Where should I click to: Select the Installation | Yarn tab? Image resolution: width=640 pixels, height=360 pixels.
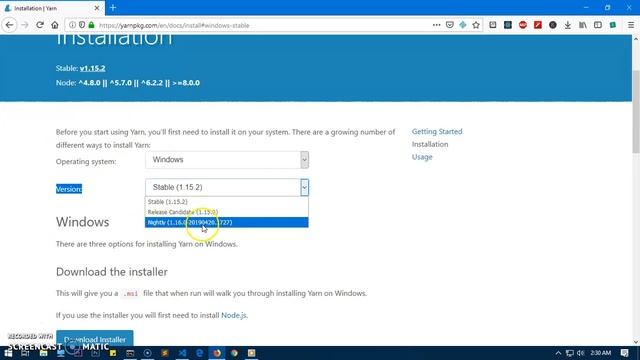click(x=52, y=8)
